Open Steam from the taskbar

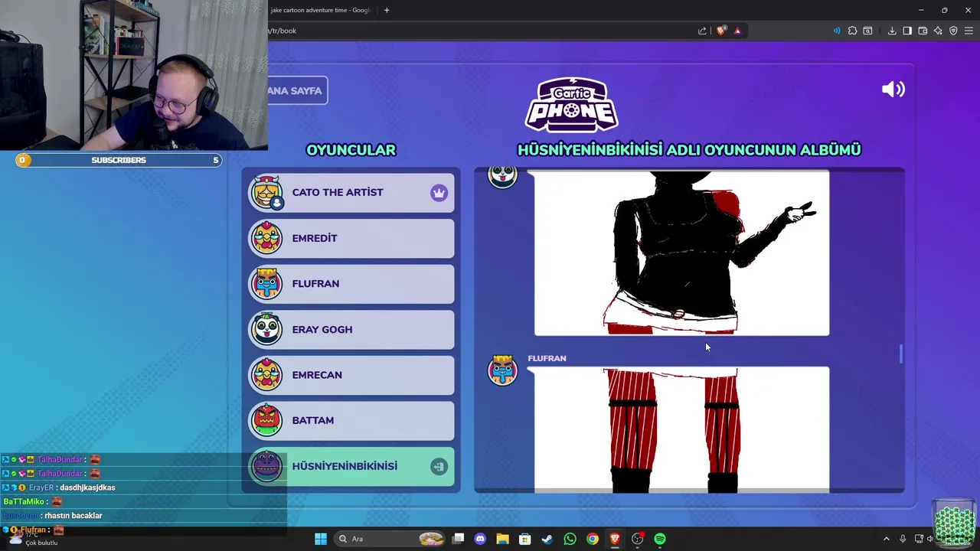point(547,539)
